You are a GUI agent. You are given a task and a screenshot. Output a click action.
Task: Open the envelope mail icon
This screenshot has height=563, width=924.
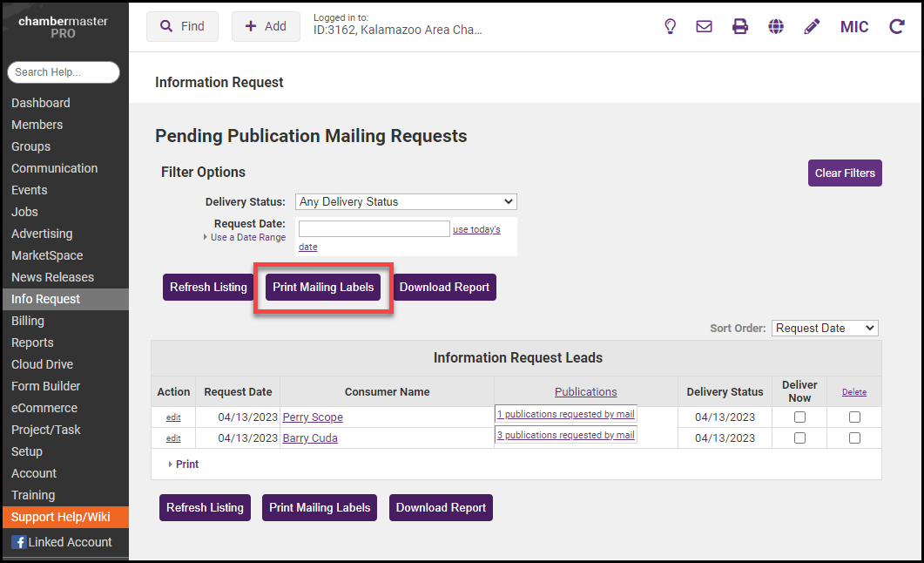(x=704, y=26)
